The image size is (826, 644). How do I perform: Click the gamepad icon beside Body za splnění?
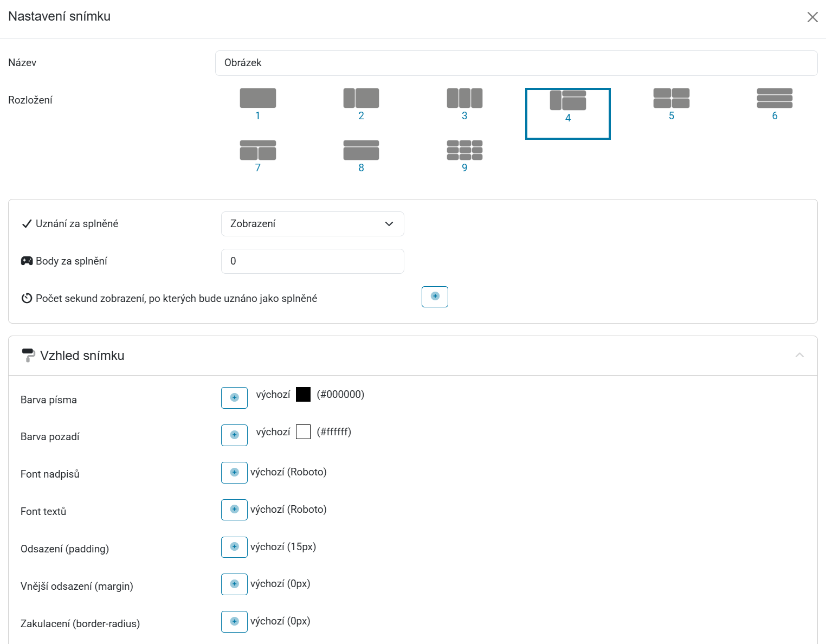27,261
